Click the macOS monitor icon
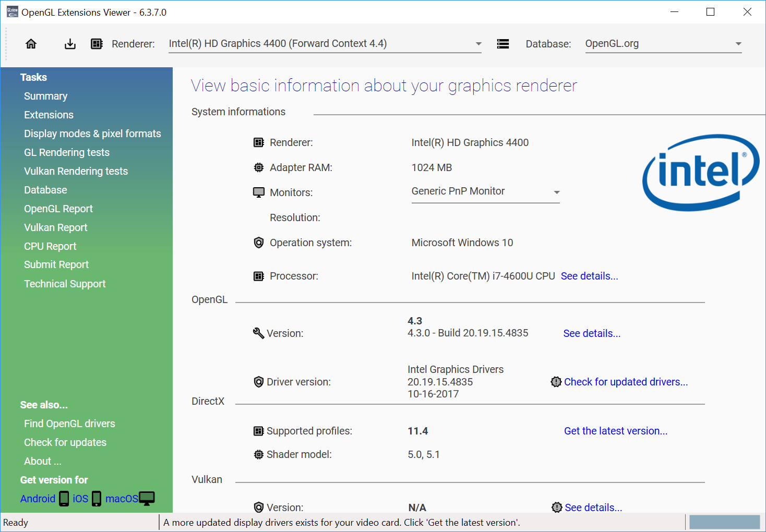766x532 pixels. 147,499
